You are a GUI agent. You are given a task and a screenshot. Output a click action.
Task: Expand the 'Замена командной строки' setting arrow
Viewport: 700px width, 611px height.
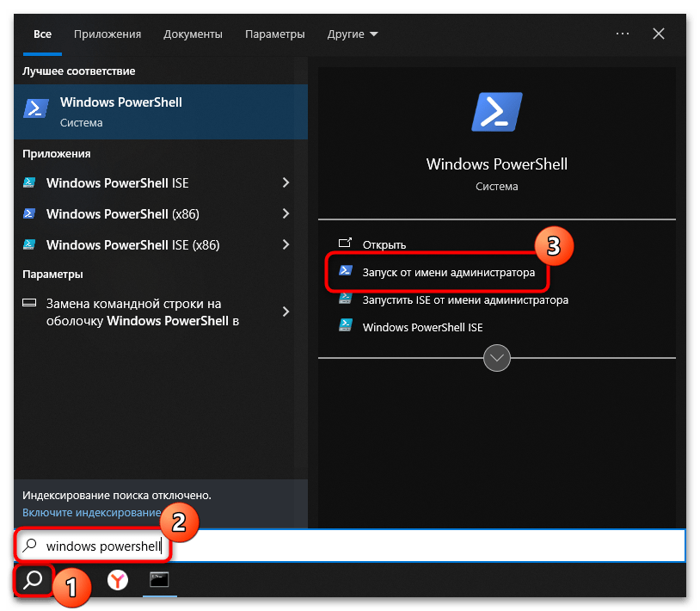286,312
